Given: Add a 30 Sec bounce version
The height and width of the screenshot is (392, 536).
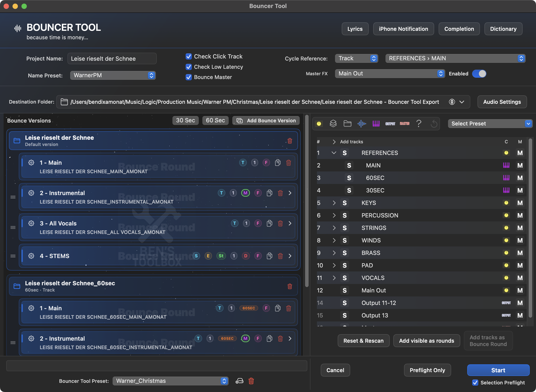Looking at the screenshot, I should click(185, 120).
